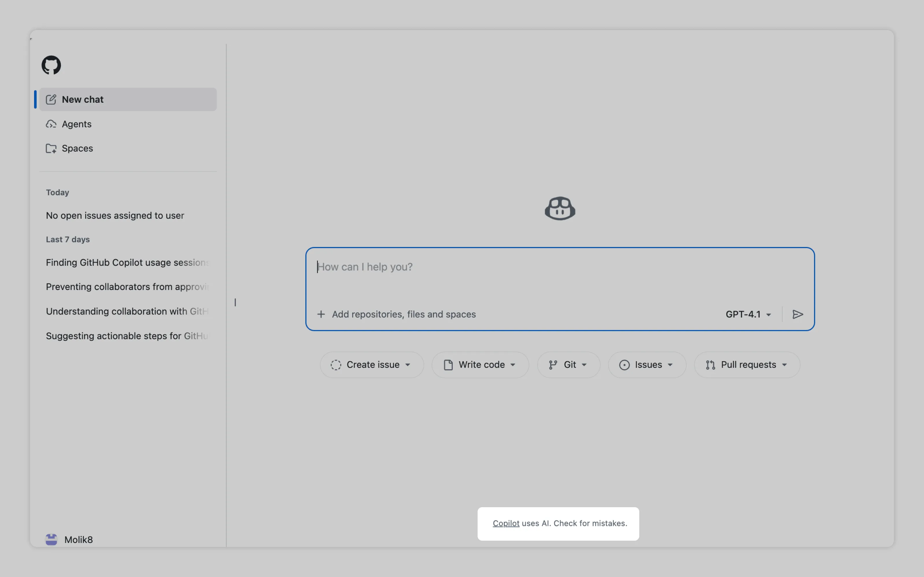Click Add repositories, files and spaces
Image resolution: width=924 pixels, height=577 pixels.
404,314
